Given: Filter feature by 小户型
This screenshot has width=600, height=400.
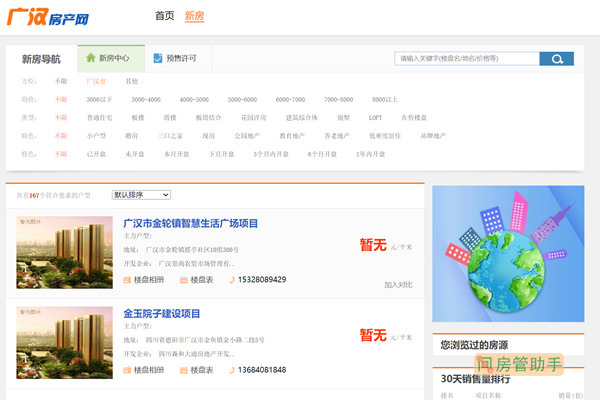Looking at the screenshot, I should pyautogui.click(x=96, y=136).
